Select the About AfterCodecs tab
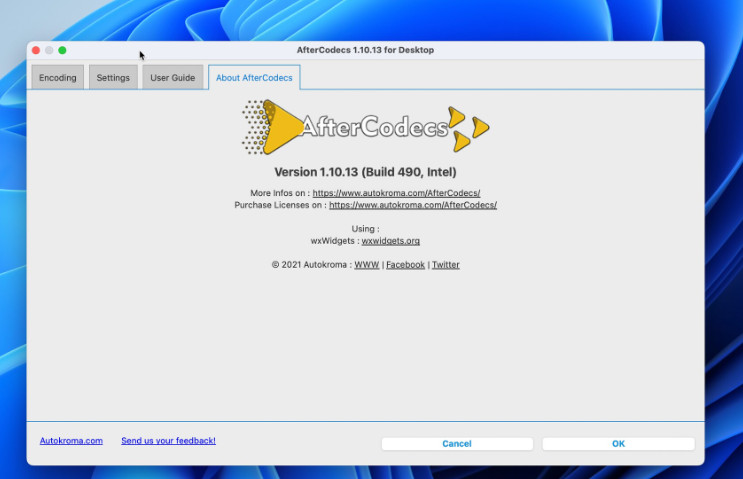Screen dimensions: 743x479 (x=254, y=77)
